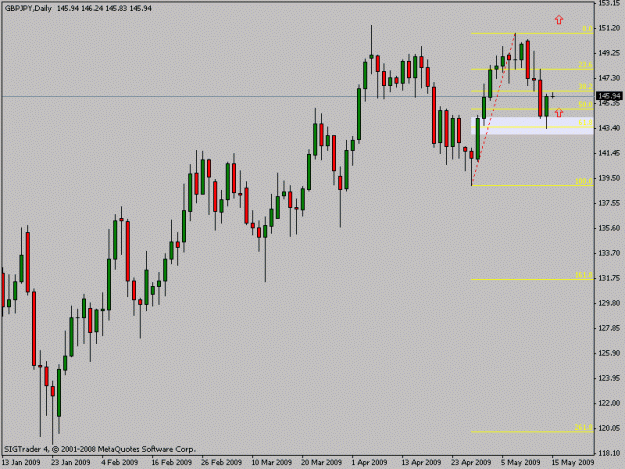Click the 125.90 price scale value

point(609,353)
